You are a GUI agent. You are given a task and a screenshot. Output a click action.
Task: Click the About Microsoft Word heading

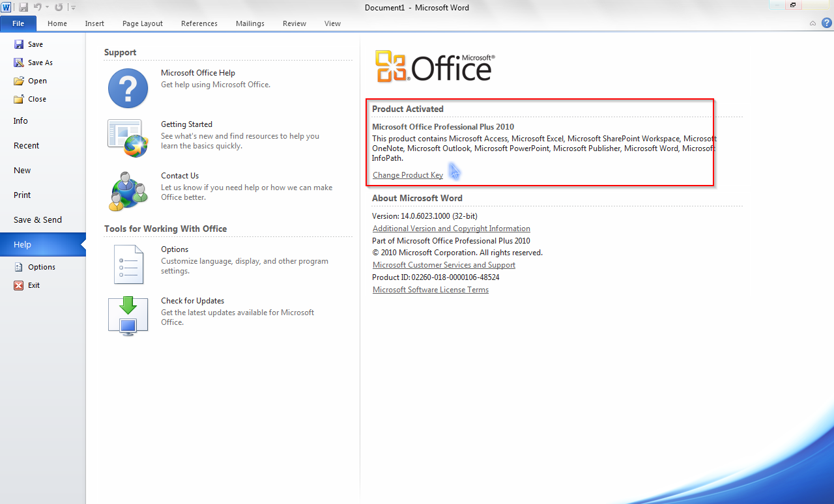[x=417, y=198]
